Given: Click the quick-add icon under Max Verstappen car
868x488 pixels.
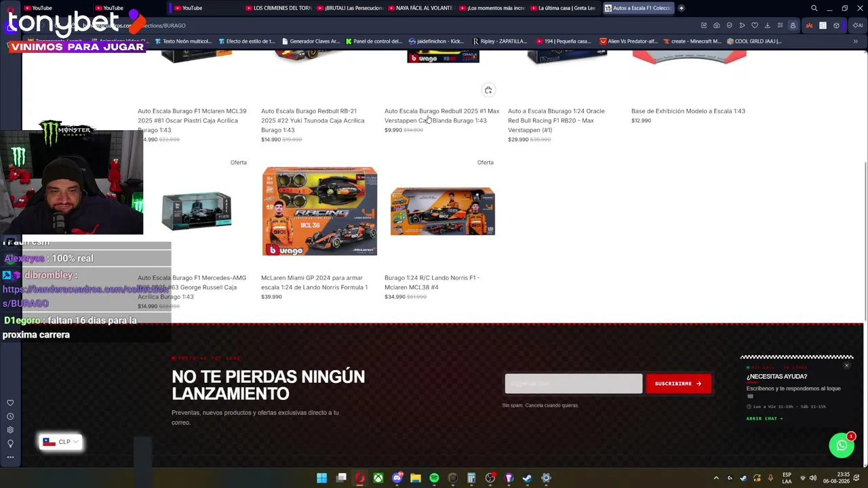Looking at the screenshot, I should [x=488, y=90].
